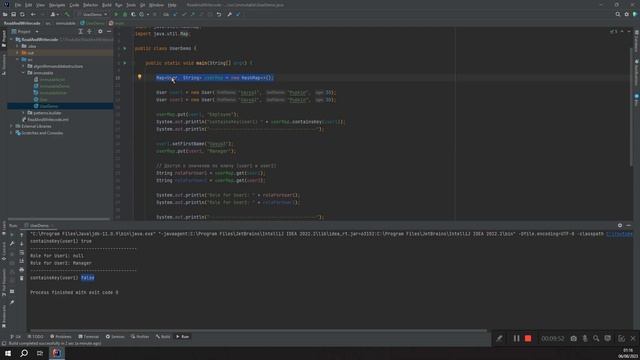Open the Edit menu
The image size is (640, 360).
pyautogui.click(x=29, y=5)
